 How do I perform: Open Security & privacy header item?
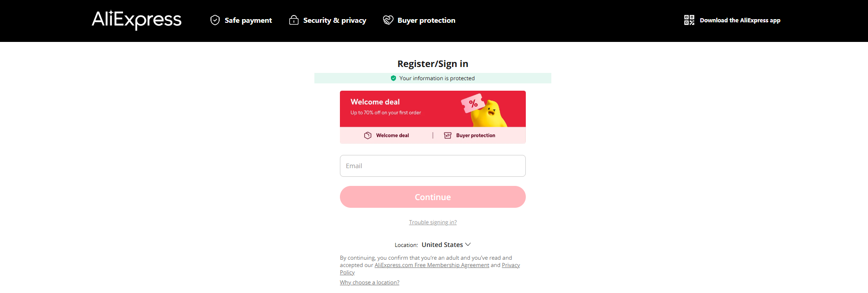pyautogui.click(x=328, y=20)
